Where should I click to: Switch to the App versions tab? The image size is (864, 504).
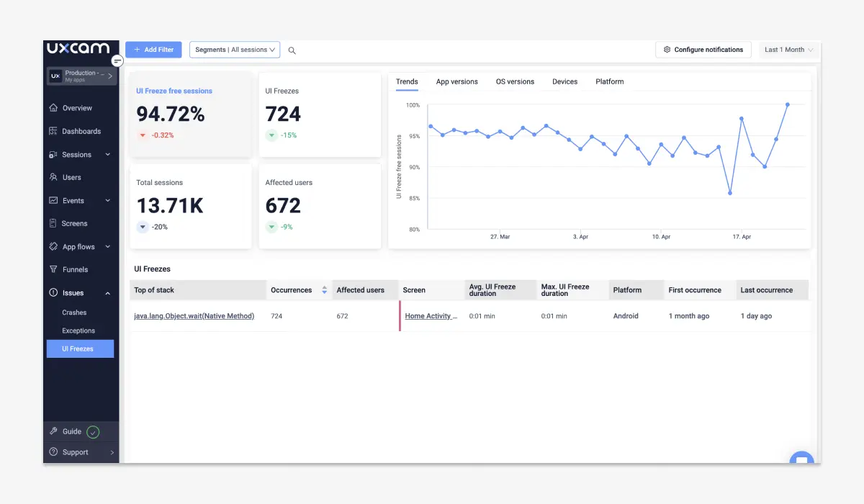[x=456, y=81]
